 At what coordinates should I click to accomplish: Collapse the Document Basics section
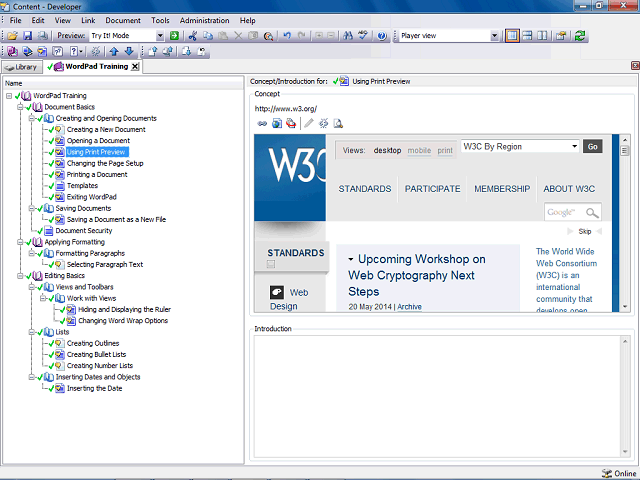20,107
